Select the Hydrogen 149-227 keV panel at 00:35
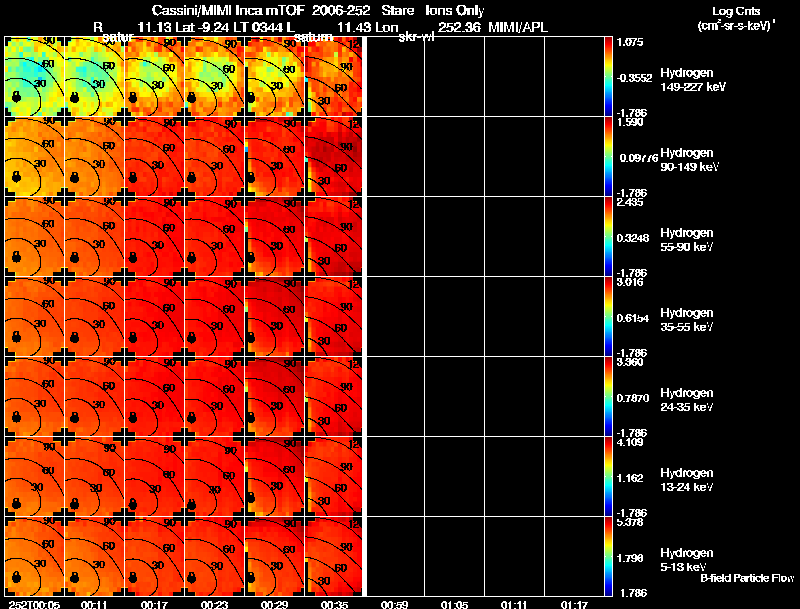The width and height of the screenshot is (800, 609). (x=334, y=77)
